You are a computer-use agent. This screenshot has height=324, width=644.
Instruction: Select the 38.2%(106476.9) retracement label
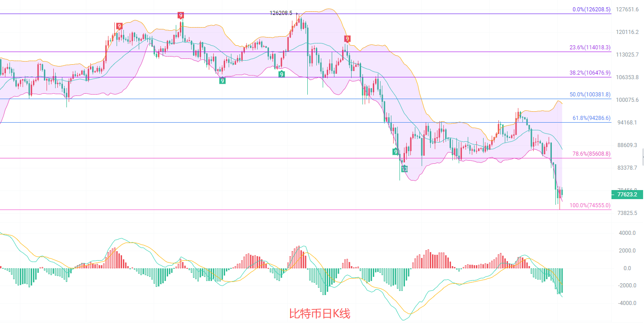[x=590, y=72]
